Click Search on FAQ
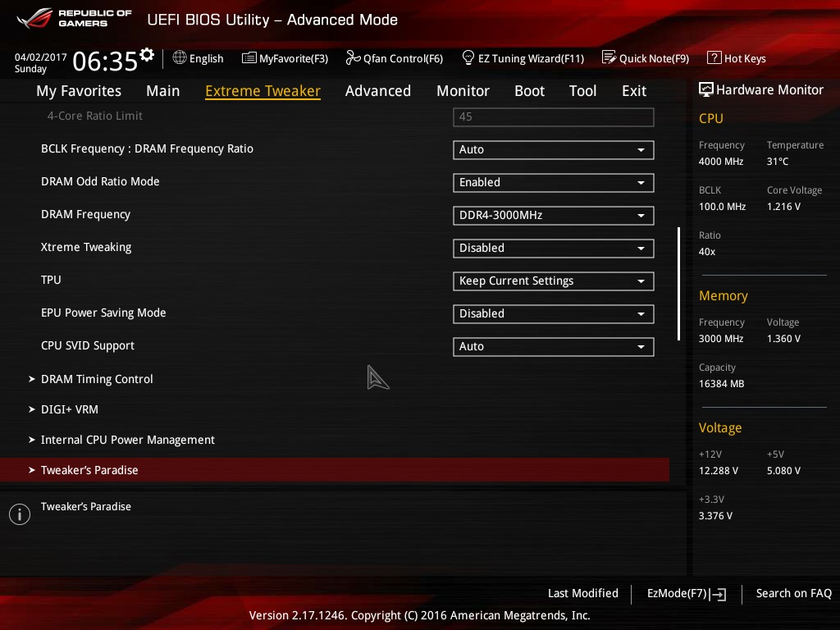Image resolution: width=840 pixels, height=630 pixels. point(794,594)
